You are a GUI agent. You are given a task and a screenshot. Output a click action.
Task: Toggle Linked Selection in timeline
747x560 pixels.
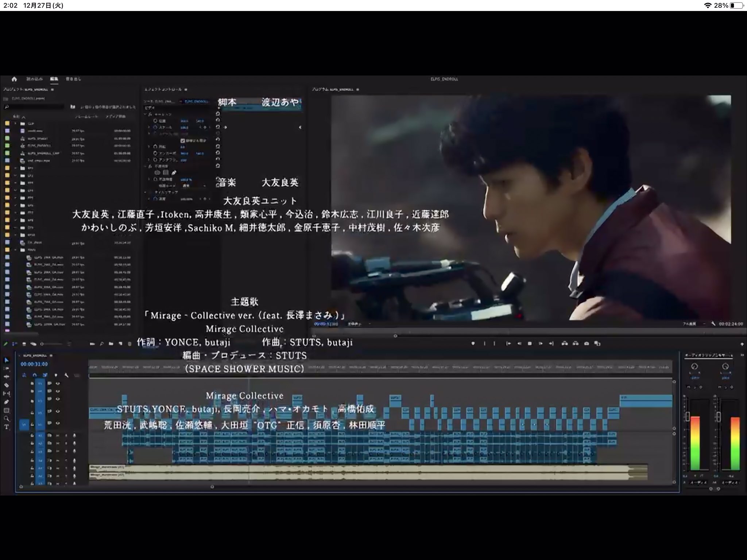[x=45, y=375]
